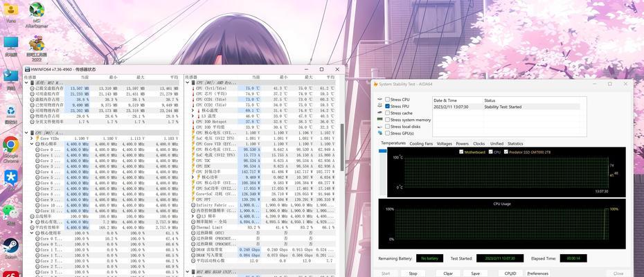Viewport: 644px width, 277px height.
Task: Click the HWiNFO vertical scrollbar thumb
Action: (x=341, y=147)
